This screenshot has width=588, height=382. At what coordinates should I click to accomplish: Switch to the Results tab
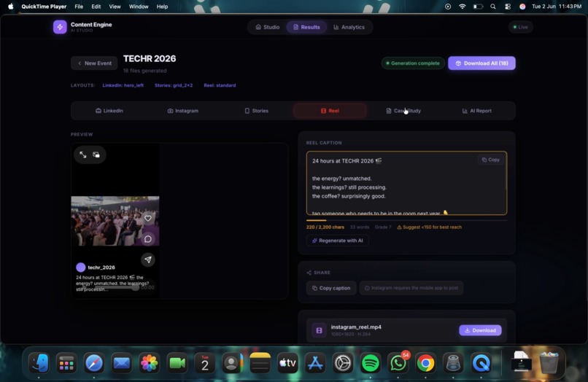[306, 27]
